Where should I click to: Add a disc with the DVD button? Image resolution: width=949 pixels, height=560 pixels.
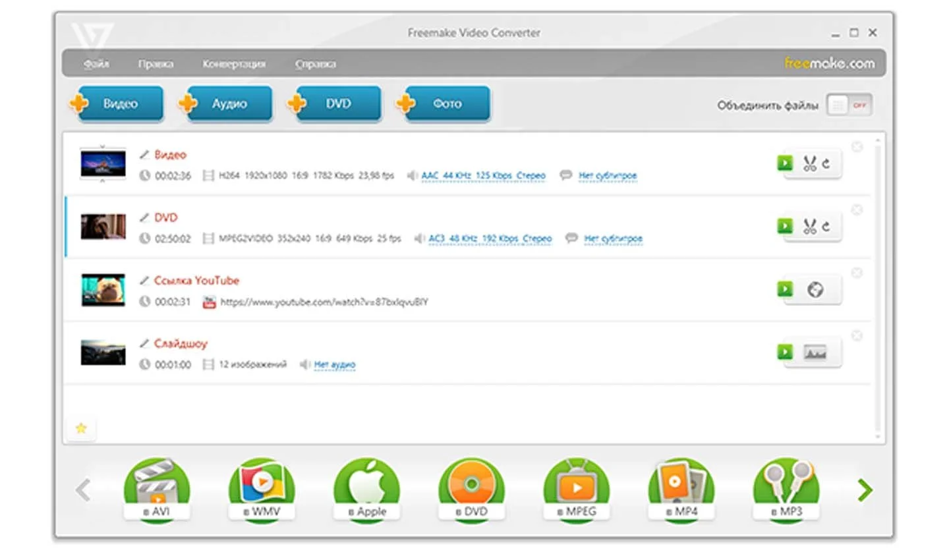click(334, 103)
